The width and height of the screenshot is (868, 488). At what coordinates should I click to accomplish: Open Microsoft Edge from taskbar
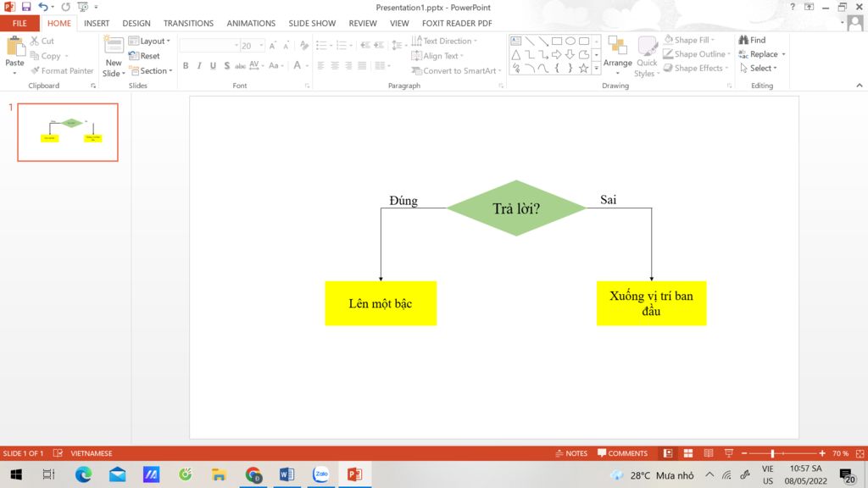pos(84,474)
